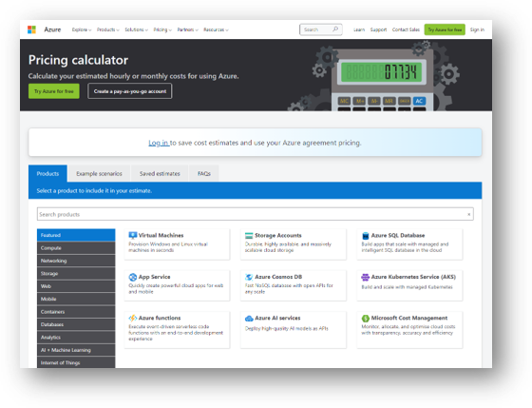Select the Products tab
Screen dimensions: 532x408
(x=47, y=174)
